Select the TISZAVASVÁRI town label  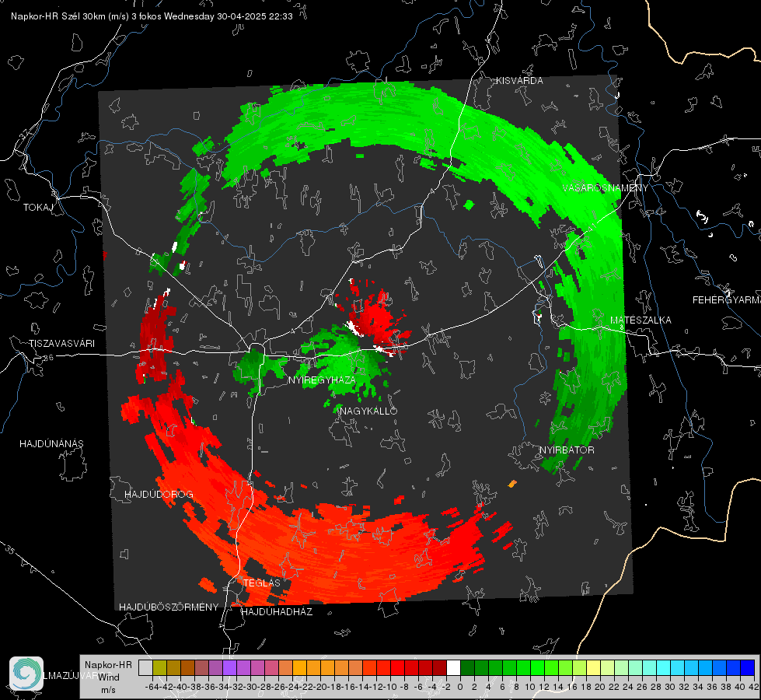[x=61, y=344]
